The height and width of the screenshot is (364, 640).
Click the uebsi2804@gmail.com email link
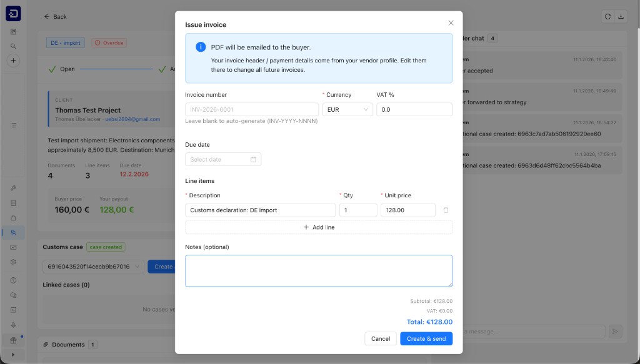pyautogui.click(x=132, y=119)
